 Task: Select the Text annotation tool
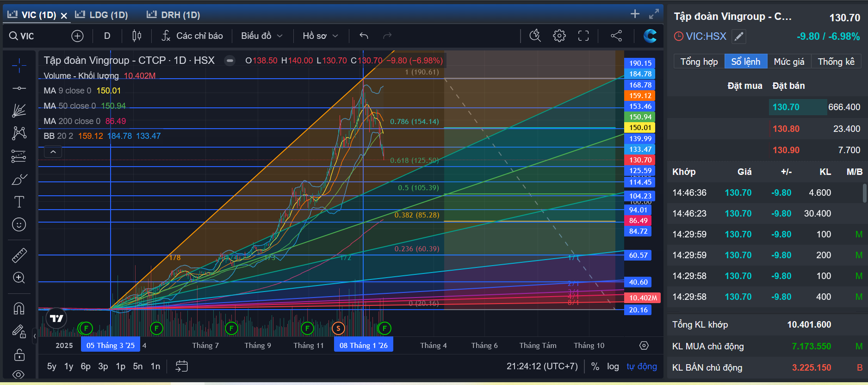(19, 202)
